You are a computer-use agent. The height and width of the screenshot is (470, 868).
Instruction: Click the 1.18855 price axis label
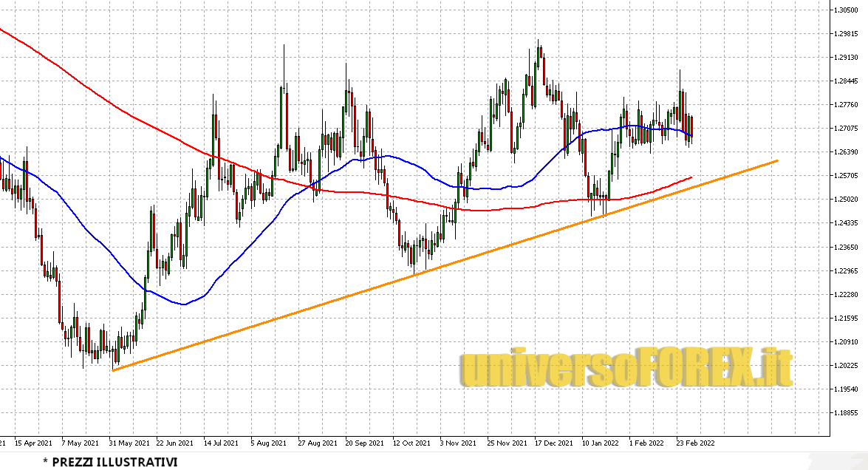[844, 412]
